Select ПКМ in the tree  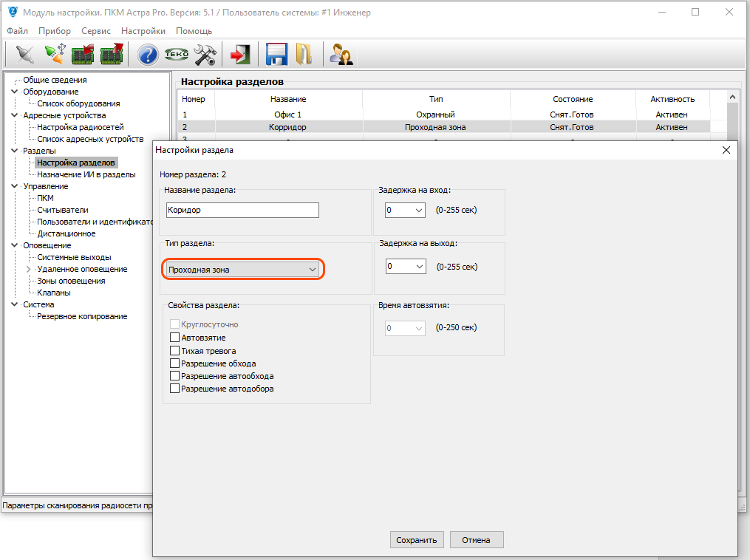click(45, 198)
